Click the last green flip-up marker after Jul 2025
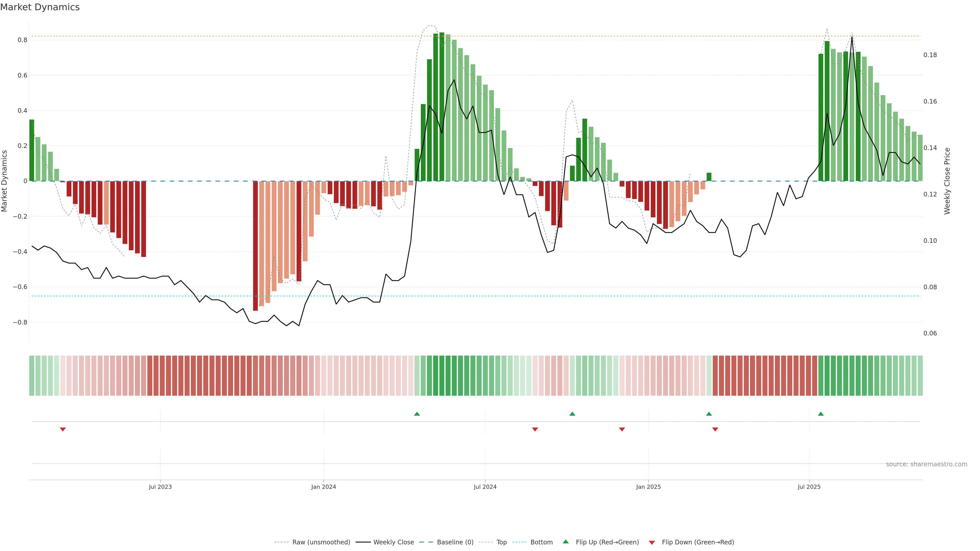 [x=820, y=414]
